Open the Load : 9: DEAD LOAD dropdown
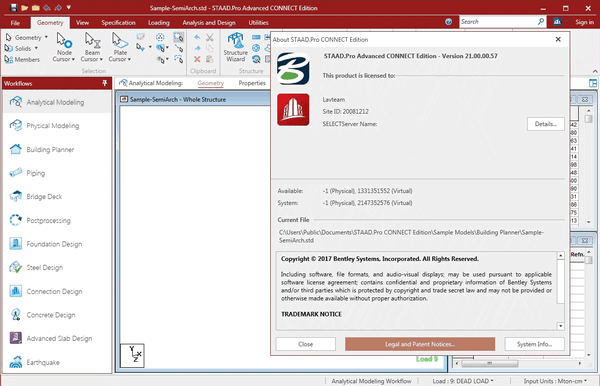The width and height of the screenshot is (600, 386). (463, 381)
